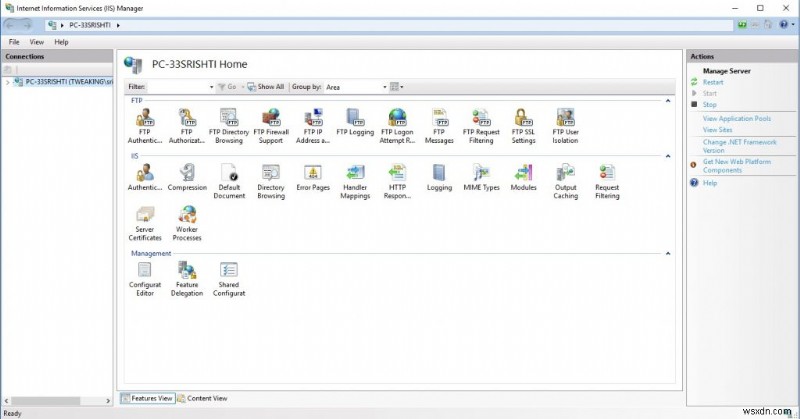Open Output Caching feature

565,181
